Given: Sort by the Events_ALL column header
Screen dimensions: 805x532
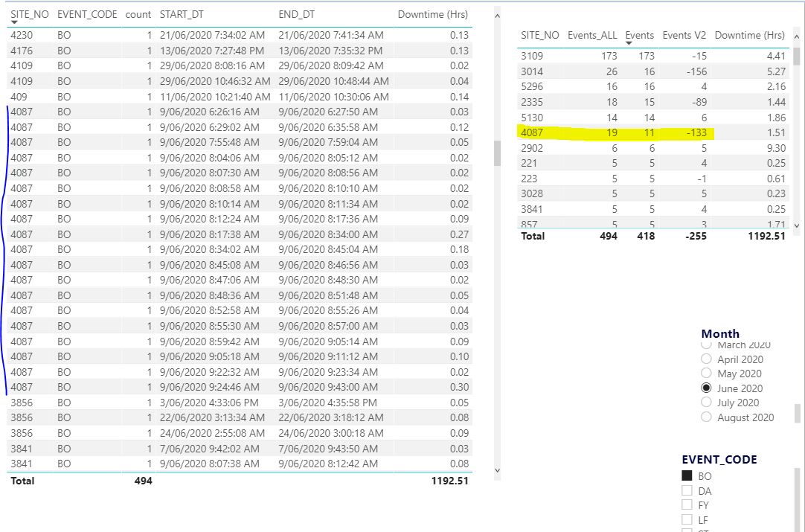Looking at the screenshot, I should coord(592,35).
